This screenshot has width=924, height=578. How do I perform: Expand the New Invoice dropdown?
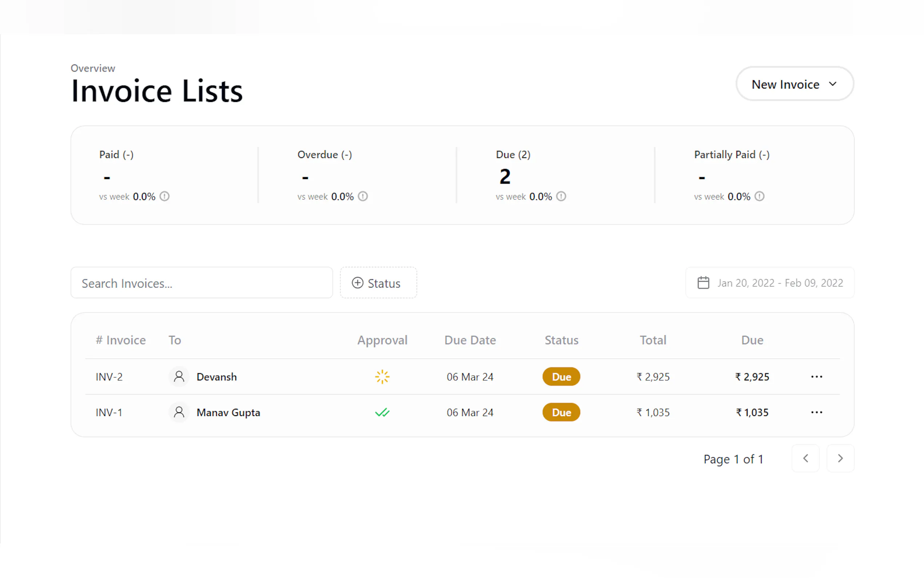click(794, 84)
